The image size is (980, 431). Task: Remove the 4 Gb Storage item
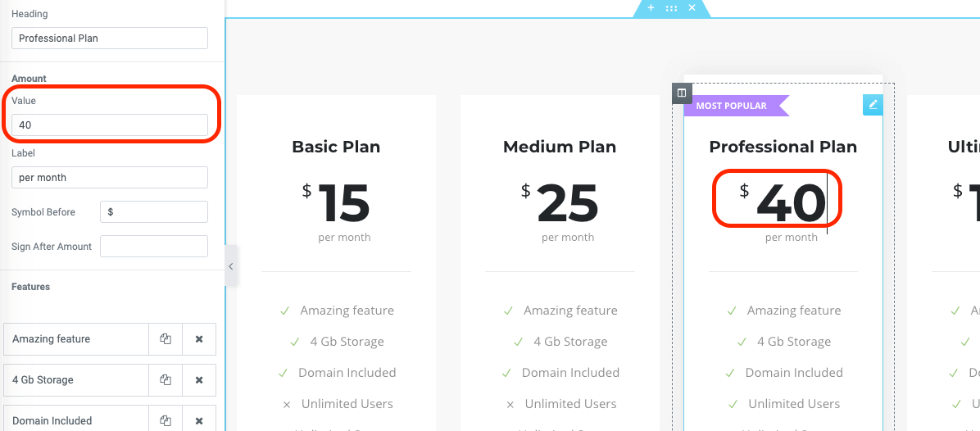pos(199,380)
